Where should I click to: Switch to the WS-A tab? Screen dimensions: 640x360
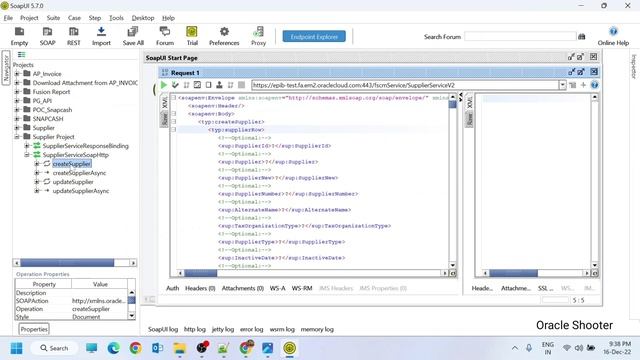click(278, 288)
